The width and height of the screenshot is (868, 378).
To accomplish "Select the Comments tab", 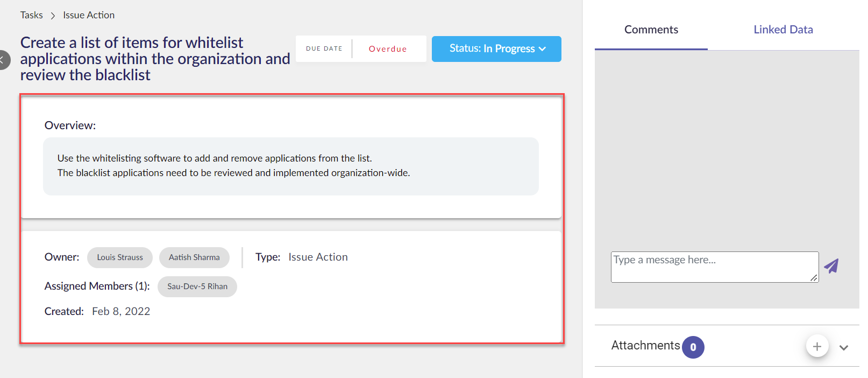I will click(x=651, y=30).
